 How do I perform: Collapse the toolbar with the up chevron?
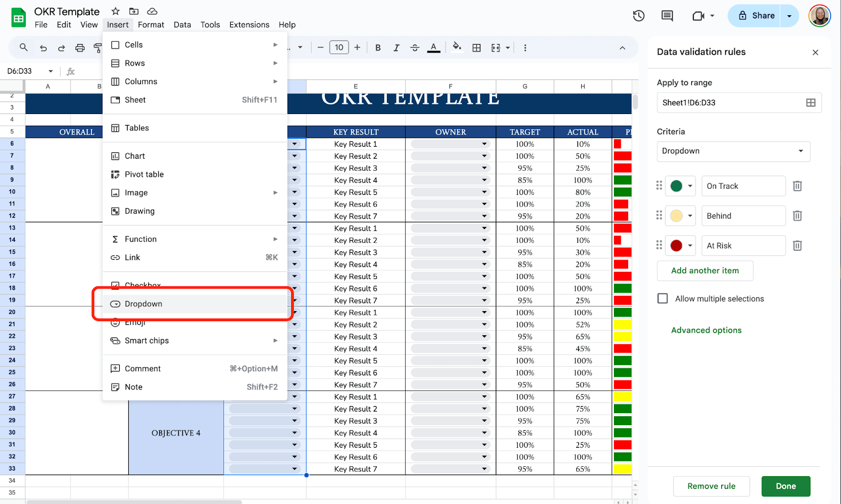coord(622,48)
